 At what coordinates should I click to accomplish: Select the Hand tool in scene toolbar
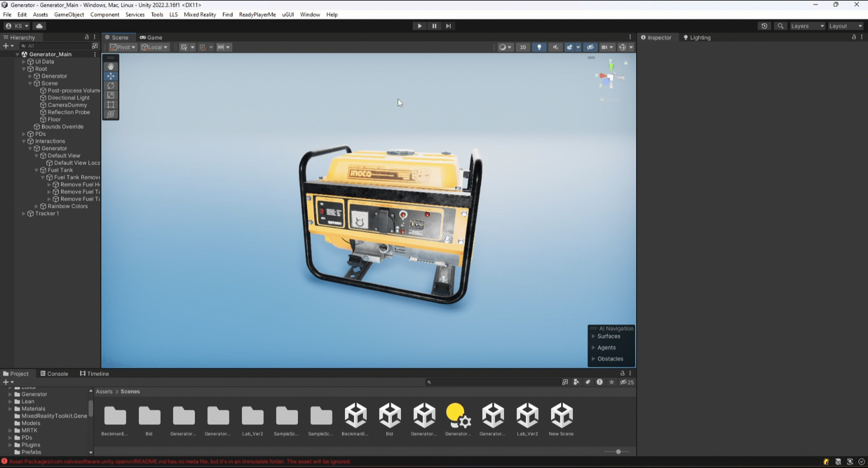[x=111, y=67]
